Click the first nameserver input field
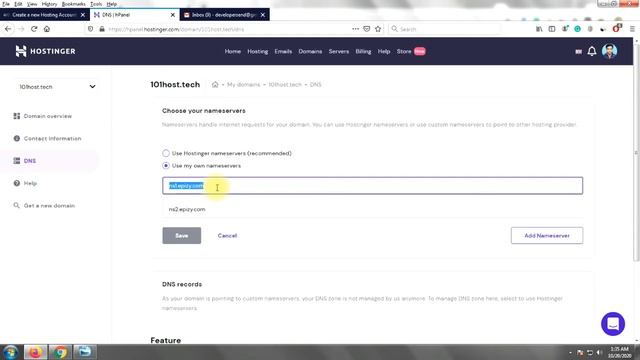640x360 pixels. point(373,186)
